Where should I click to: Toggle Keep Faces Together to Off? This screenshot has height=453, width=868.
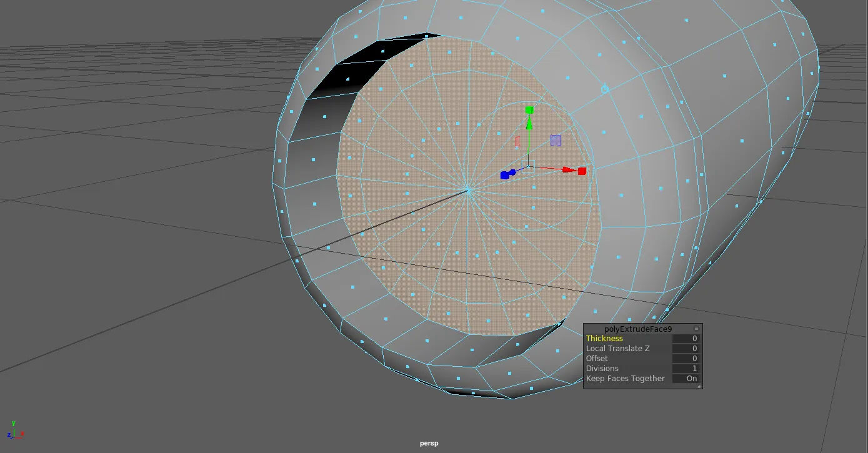[686, 378]
